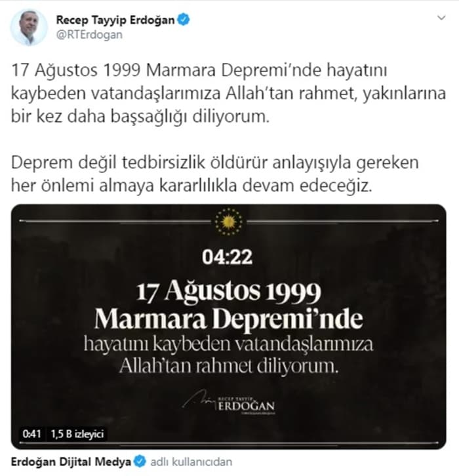Select the first paragraph of the tweet text
This screenshot has width=459, height=476.
tap(228, 93)
